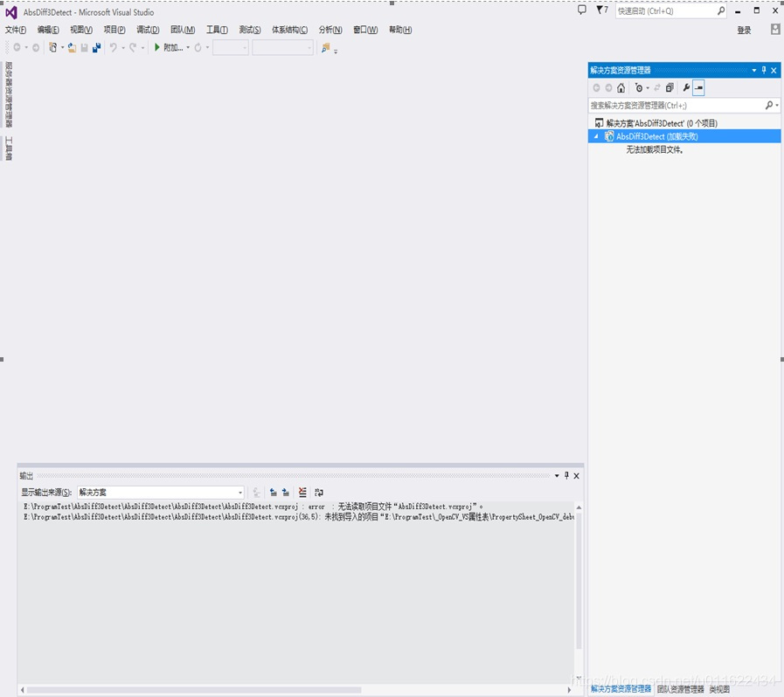This screenshot has height=697, width=784.
Task: Open the 编辑(E) menu
Action: click(48, 30)
